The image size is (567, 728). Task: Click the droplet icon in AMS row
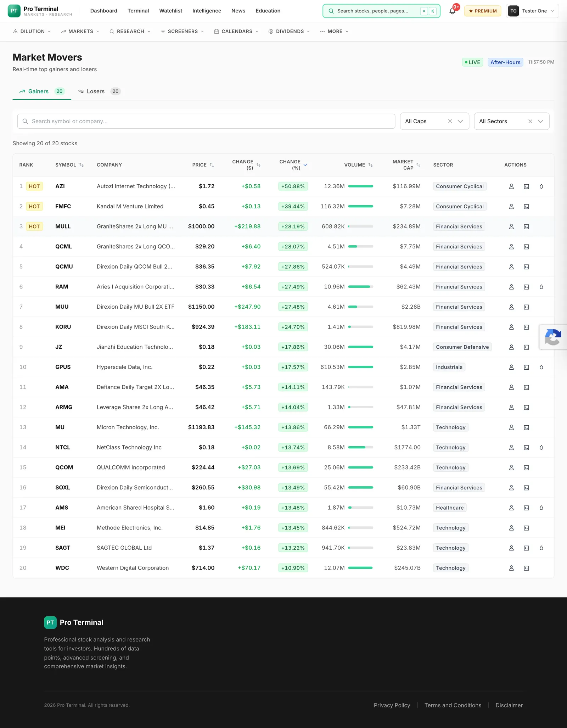point(541,508)
